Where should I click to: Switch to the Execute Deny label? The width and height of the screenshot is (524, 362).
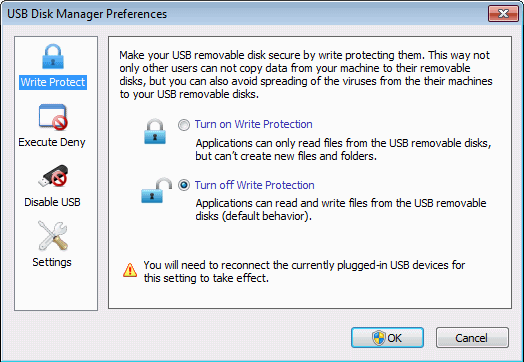(52, 142)
